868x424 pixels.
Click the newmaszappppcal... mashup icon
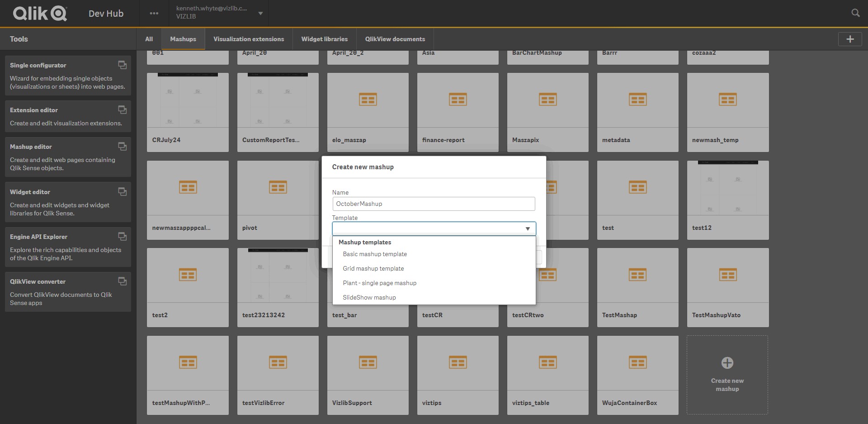[188, 187]
